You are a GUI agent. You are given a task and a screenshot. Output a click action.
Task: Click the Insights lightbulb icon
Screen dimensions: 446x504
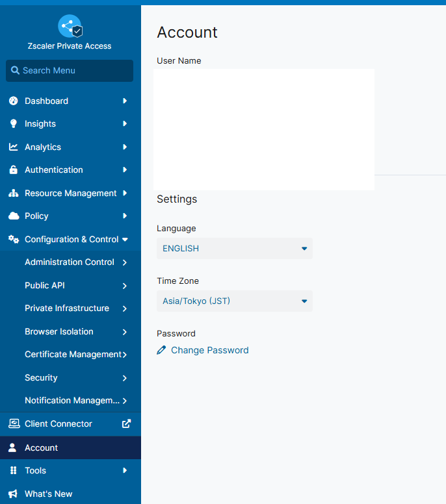point(14,124)
